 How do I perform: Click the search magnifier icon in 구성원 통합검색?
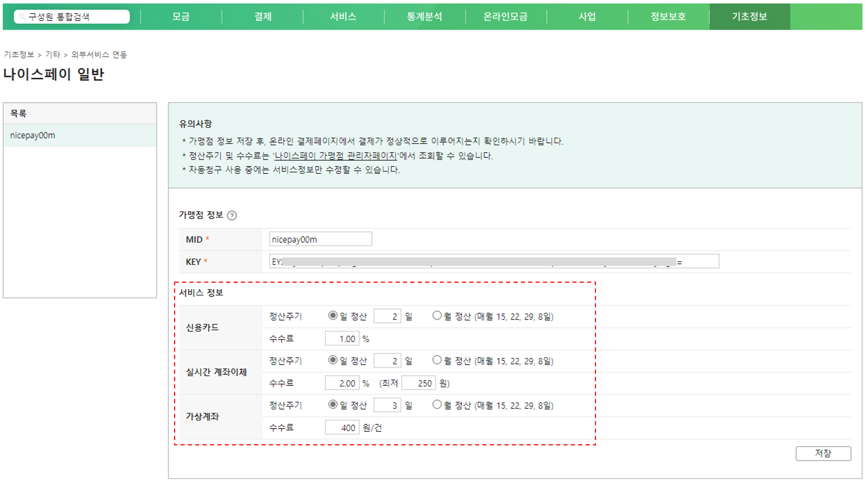tap(22, 17)
